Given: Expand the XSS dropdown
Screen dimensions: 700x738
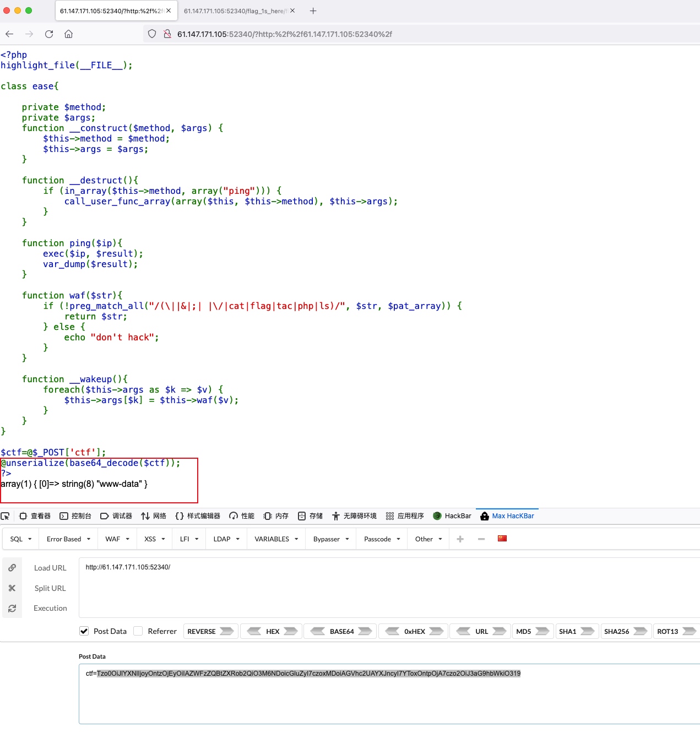Looking at the screenshot, I should (155, 539).
